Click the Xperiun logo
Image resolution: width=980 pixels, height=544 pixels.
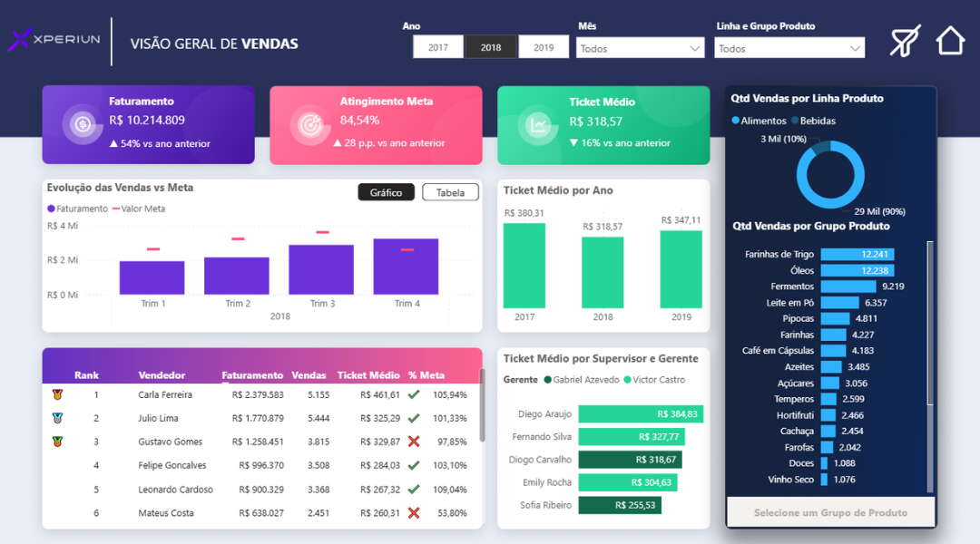[53, 42]
